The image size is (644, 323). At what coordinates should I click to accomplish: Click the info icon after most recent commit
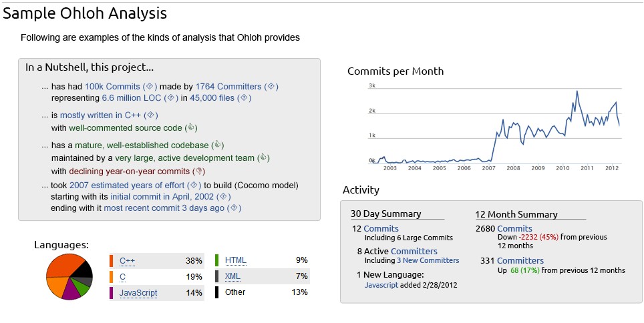click(x=234, y=208)
